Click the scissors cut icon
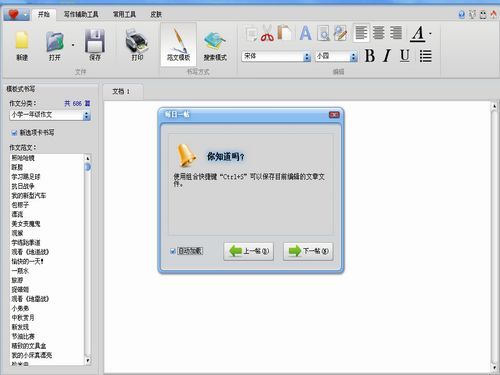This screenshot has height=375, width=500. point(267,33)
